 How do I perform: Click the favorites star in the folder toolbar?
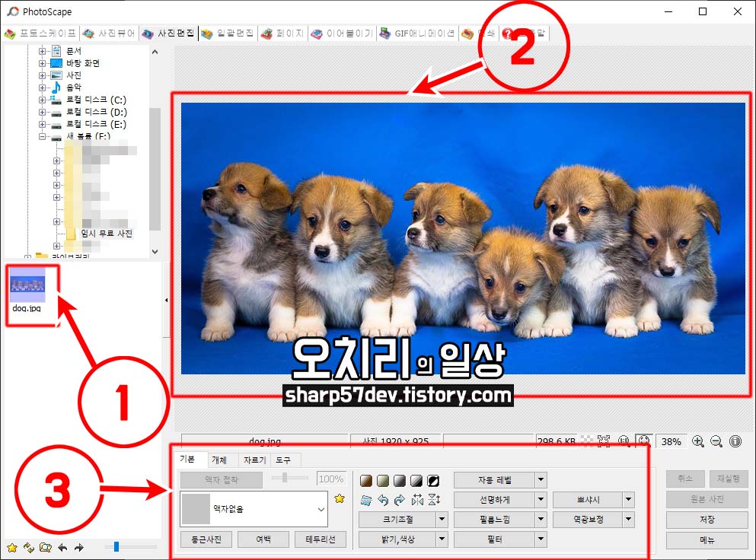coord(12,548)
